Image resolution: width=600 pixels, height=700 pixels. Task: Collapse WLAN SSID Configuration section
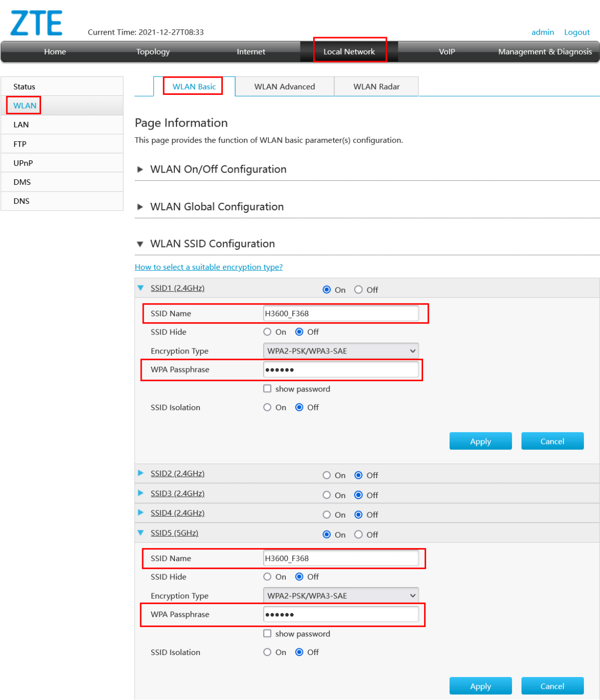coord(140,244)
